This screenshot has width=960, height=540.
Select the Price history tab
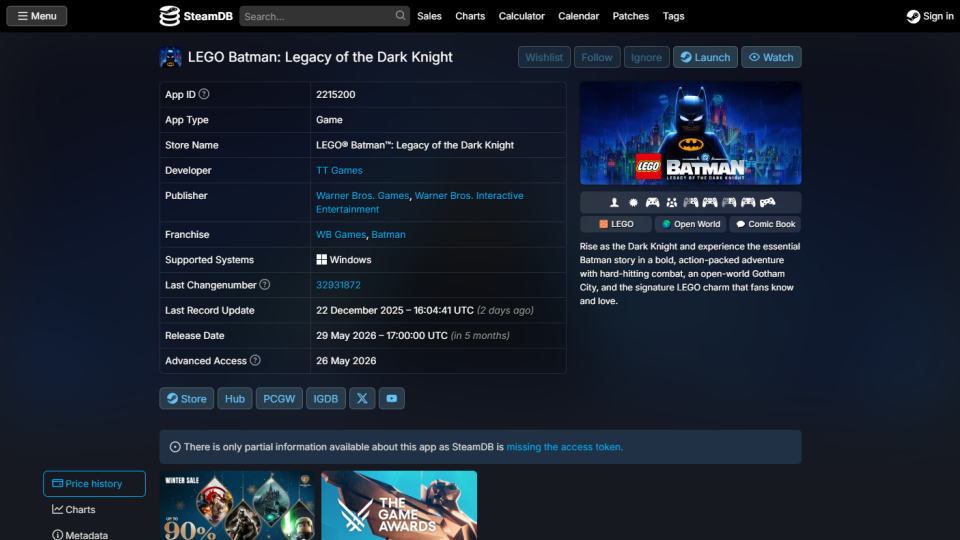(x=94, y=484)
